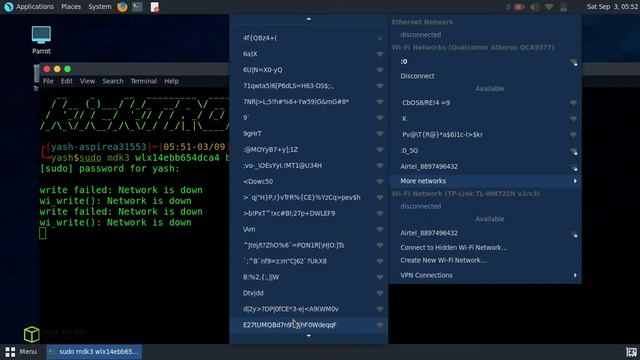The height and width of the screenshot is (360, 640).
Task: Open the terminal View menu
Action: click(x=87, y=81)
